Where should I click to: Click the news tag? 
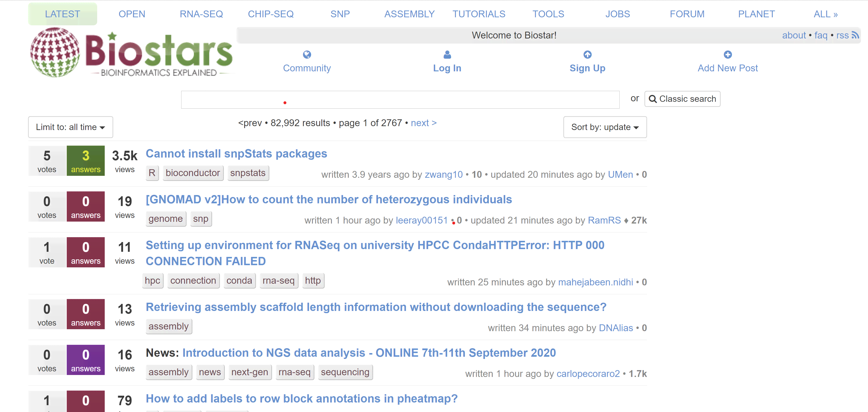[x=210, y=372]
